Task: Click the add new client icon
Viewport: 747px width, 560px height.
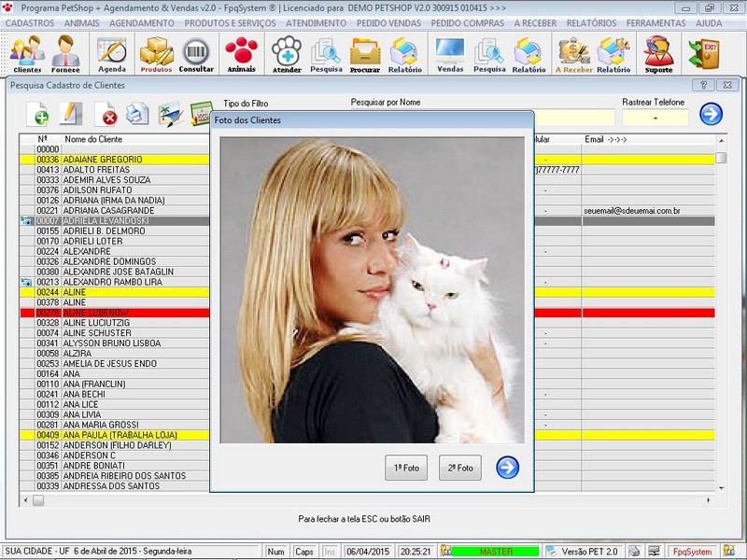Action: [x=37, y=114]
